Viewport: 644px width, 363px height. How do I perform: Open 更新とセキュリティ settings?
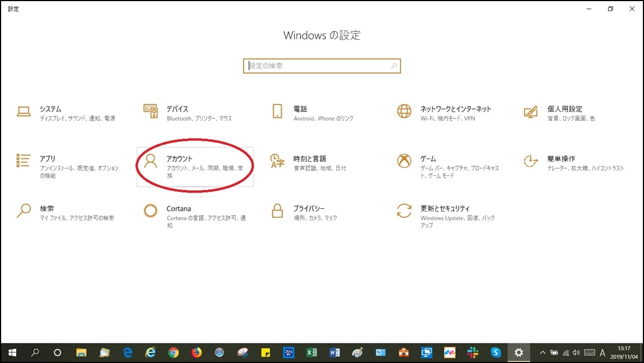point(446,216)
